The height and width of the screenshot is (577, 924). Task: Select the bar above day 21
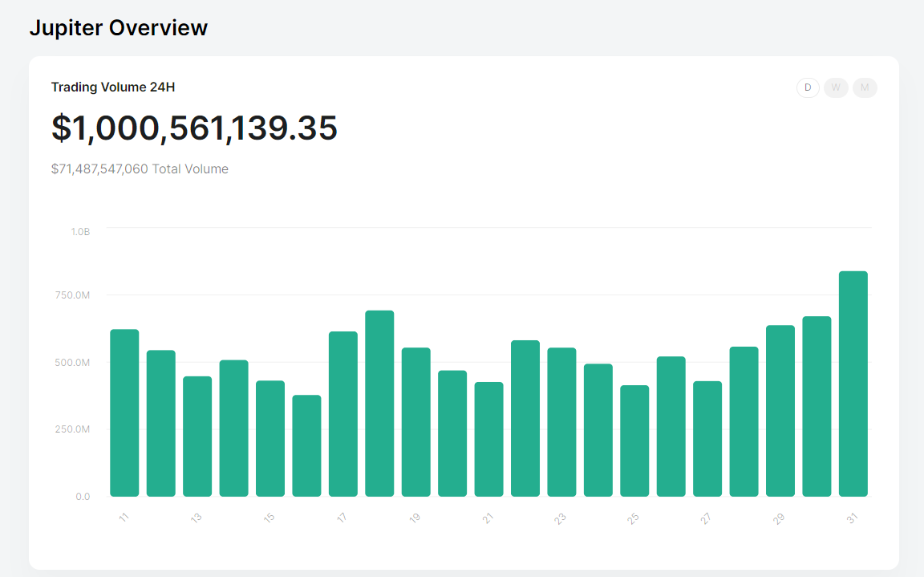(489, 440)
